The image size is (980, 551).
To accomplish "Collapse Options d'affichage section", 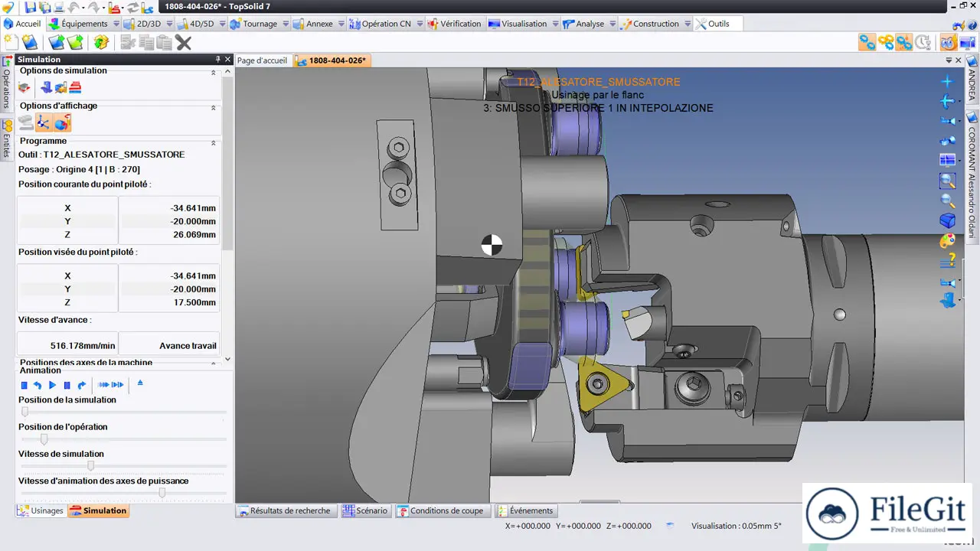I will point(214,108).
